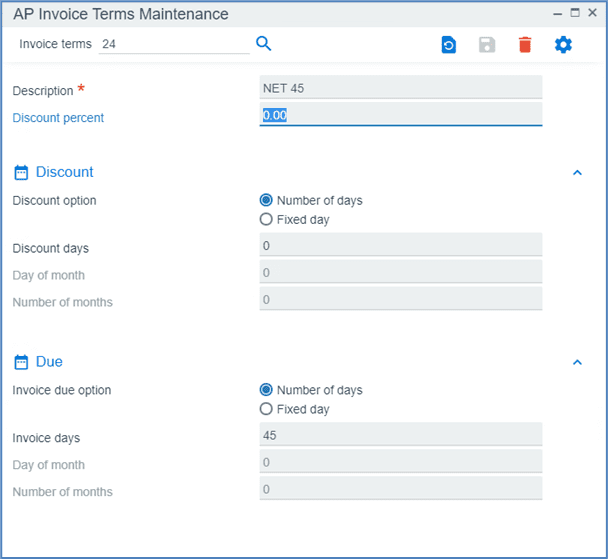This screenshot has width=608, height=559.
Task: Click the Invoice terms field showing 24
Action: (174, 44)
